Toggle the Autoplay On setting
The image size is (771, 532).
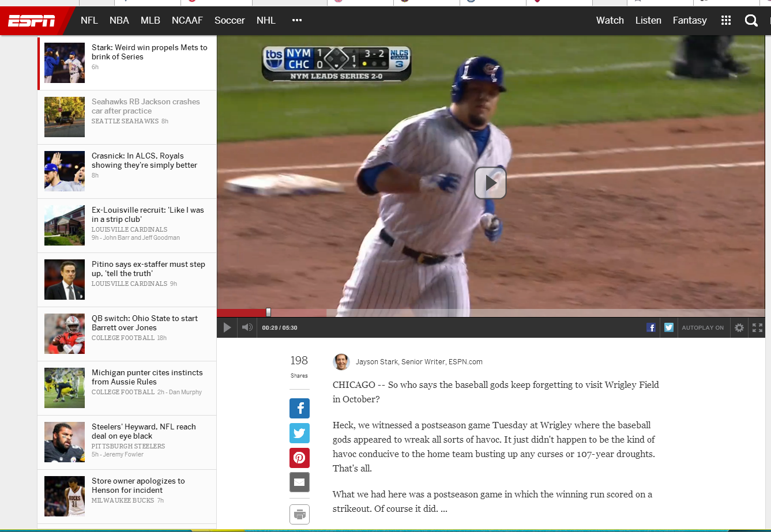pyautogui.click(x=702, y=328)
